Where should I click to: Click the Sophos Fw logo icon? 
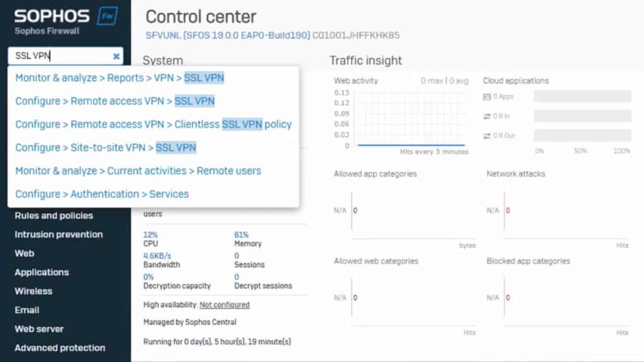pyautogui.click(x=108, y=16)
